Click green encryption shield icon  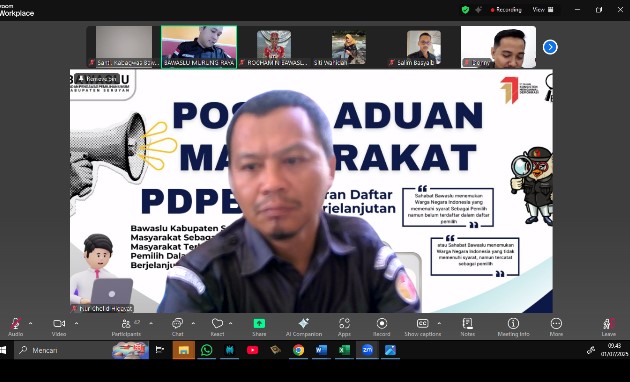[x=465, y=10]
